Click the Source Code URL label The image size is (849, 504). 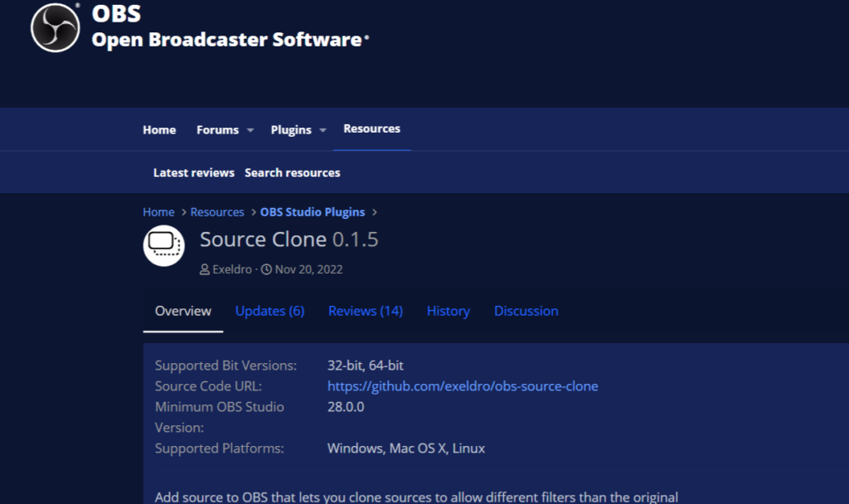208,386
